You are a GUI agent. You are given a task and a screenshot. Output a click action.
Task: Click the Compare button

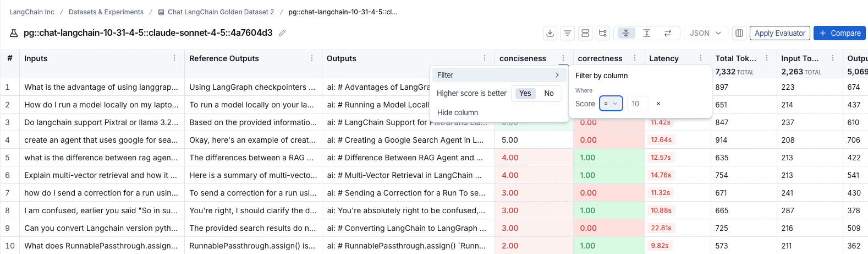(x=839, y=33)
